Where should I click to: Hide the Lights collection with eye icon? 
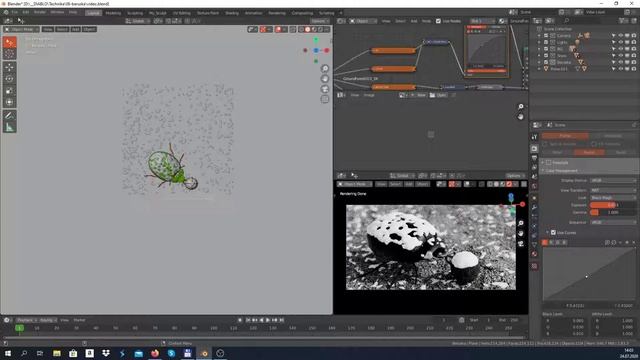click(620, 42)
